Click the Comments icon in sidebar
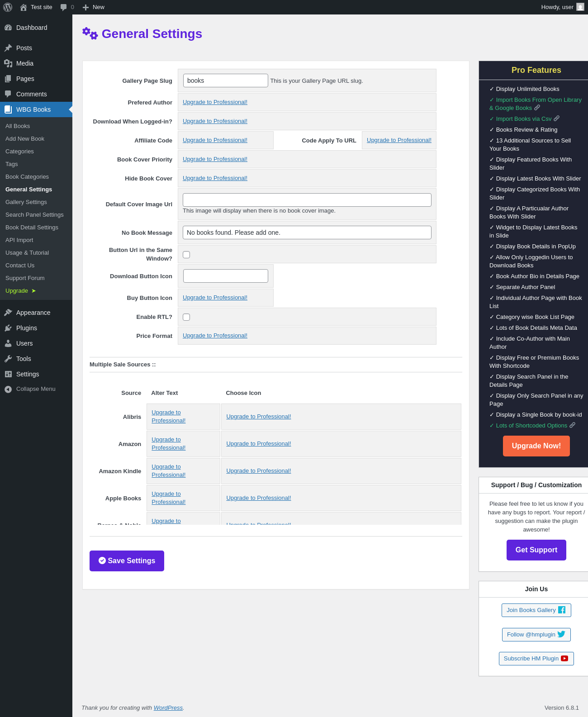The height and width of the screenshot is (717, 588). click(x=8, y=94)
